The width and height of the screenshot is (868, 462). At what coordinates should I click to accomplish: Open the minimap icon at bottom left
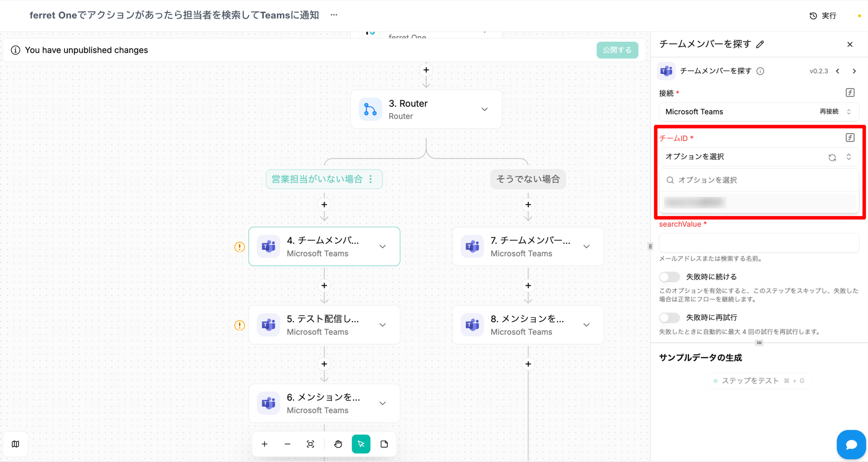tap(16, 444)
